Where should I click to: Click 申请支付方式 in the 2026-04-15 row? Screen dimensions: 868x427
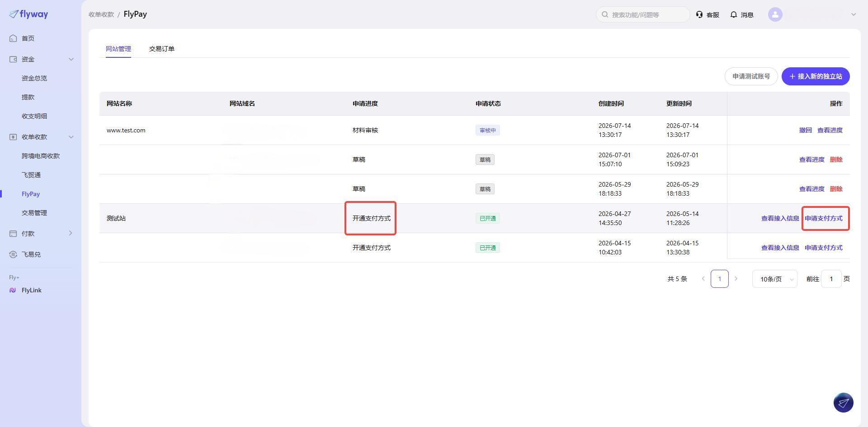pyautogui.click(x=823, y=248)
